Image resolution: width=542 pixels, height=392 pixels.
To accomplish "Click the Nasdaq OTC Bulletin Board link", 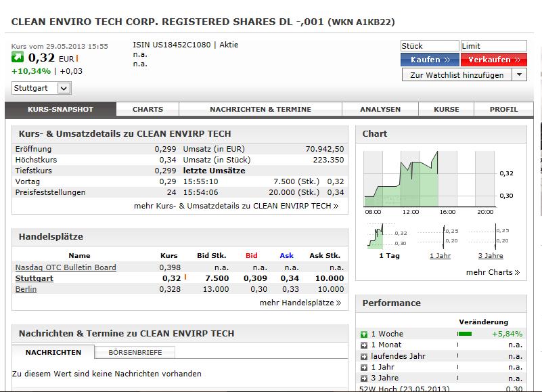I will tap(66, 267).
